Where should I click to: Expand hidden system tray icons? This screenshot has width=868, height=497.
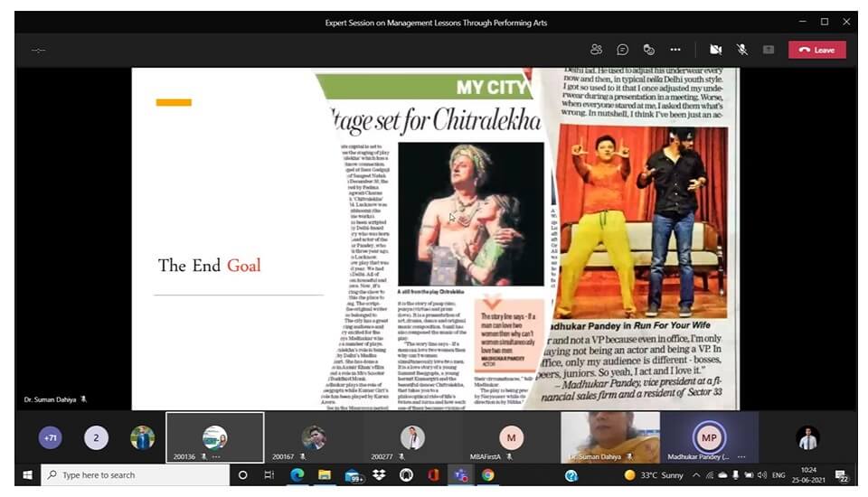tap(695, 474)
